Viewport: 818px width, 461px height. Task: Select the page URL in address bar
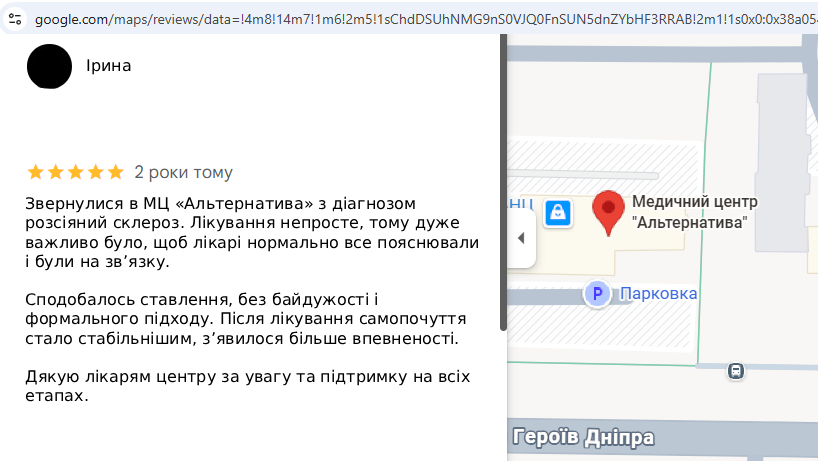(426, 19)
